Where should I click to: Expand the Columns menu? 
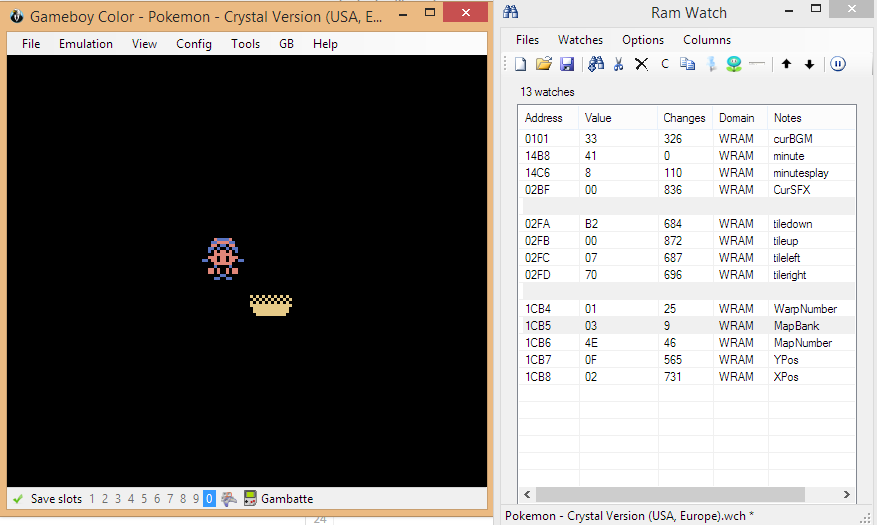(707, 40)
